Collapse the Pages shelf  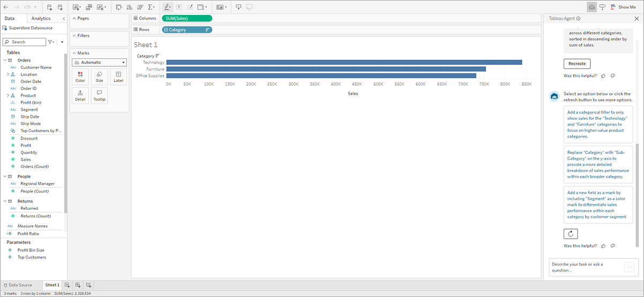click(x=74, y=18)
